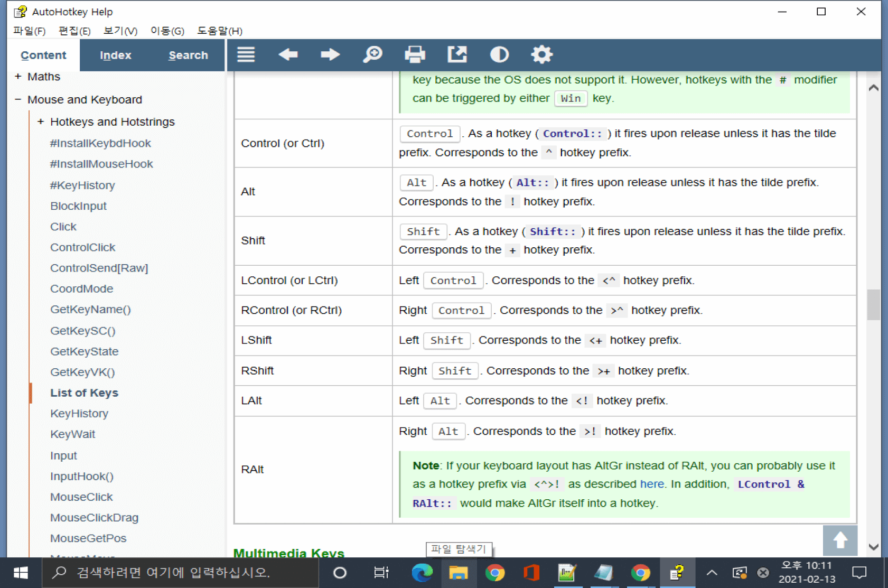Go back with the left arrow icon
Viewport: 888px width, 588px height.
tap(288, 54)
